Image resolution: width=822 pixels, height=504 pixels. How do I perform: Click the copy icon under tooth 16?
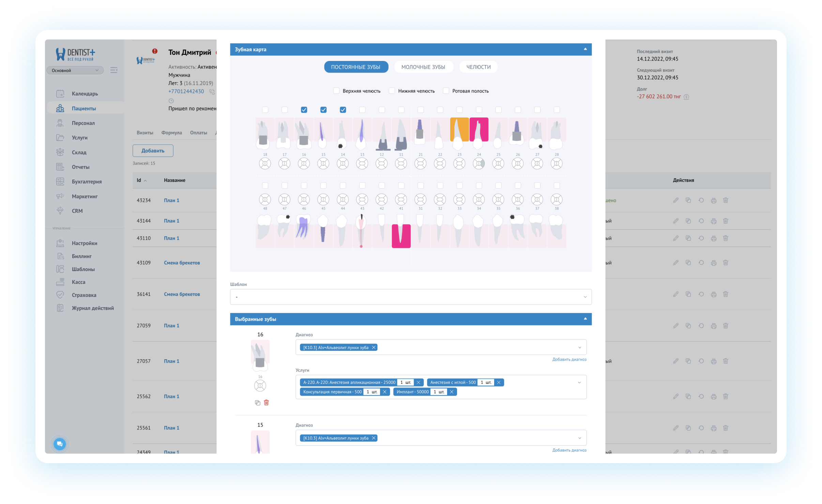(x=258, y=403)
